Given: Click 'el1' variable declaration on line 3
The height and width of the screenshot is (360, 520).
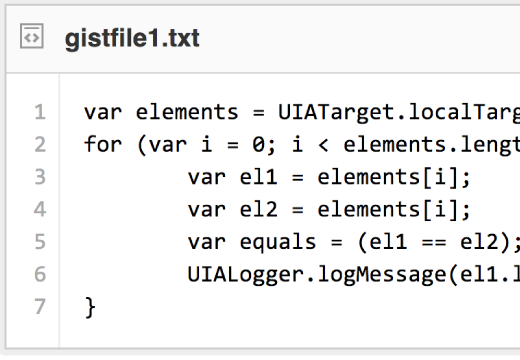Looking at the screenshot, I should 259,177.
